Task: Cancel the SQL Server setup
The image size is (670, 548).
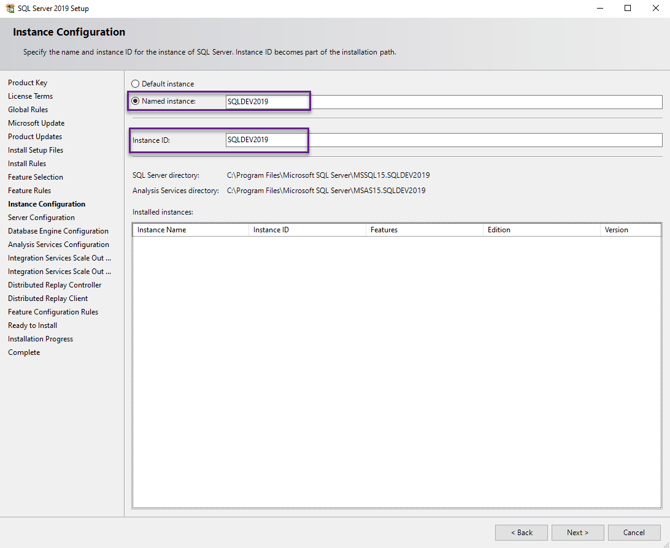Action: pos(634,532)
